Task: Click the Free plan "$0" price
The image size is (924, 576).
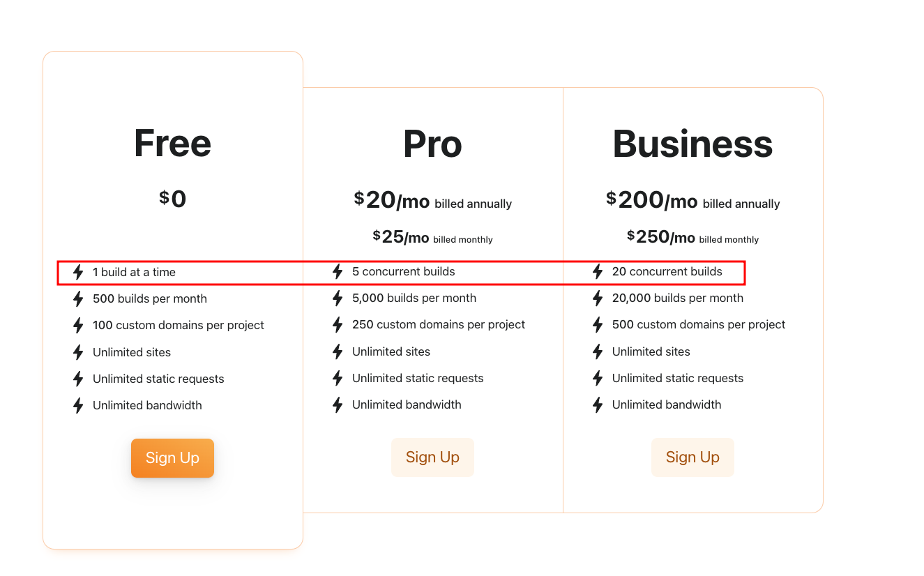Action: (x=172, y=199)
